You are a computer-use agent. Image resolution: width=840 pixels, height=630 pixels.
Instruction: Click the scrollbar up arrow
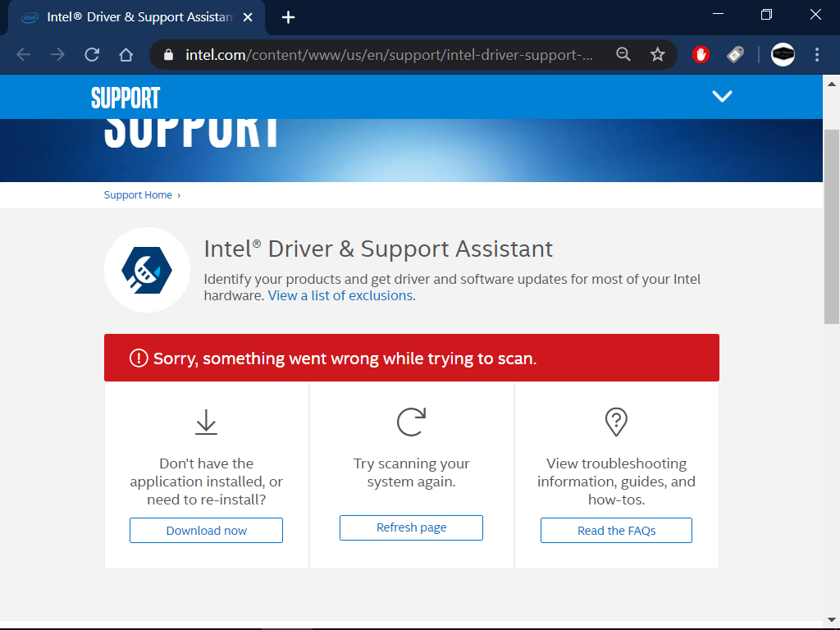(x=832, y=84)
